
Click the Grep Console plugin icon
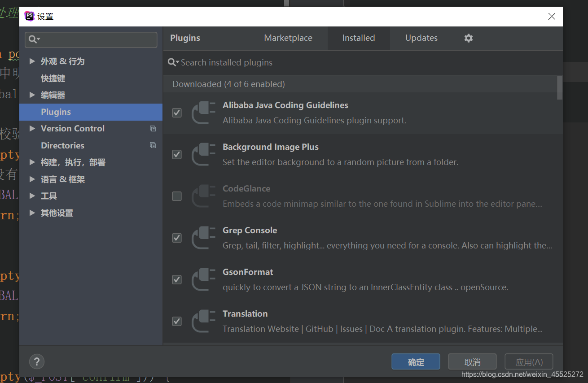(x=203, y=238)
